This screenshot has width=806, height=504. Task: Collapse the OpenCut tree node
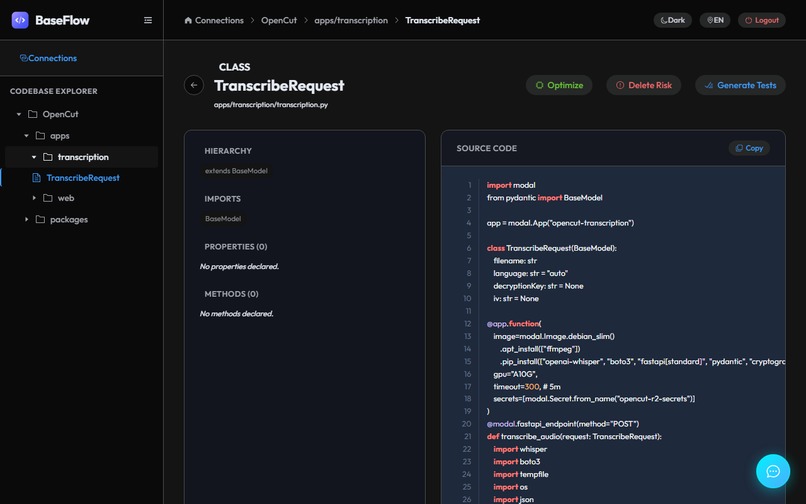pyautogui.click(x=19, y=114)
